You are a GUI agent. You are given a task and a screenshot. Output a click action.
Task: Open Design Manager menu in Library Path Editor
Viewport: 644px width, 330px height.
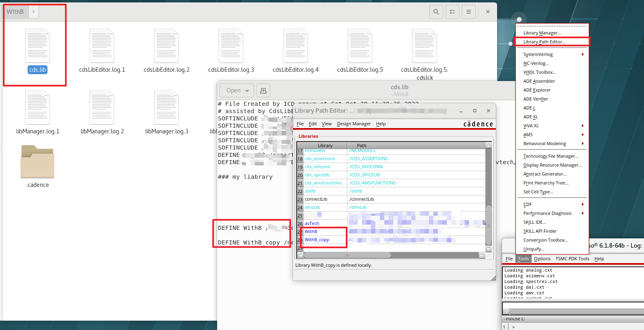tap(354, 124)
